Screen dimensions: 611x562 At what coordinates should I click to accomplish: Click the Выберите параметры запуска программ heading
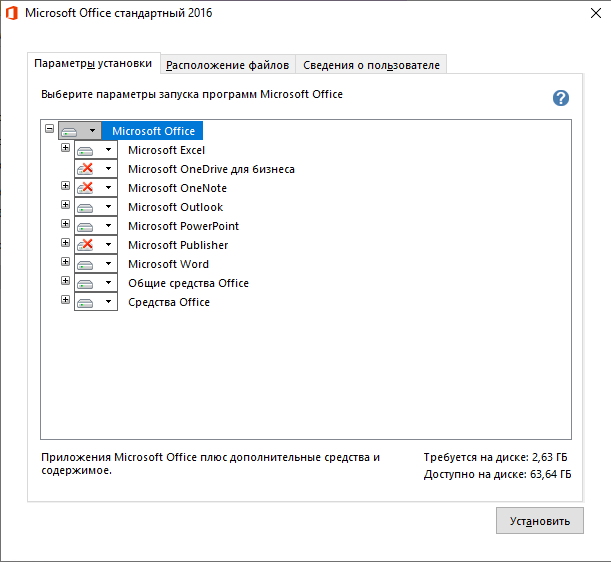point(192,94)
